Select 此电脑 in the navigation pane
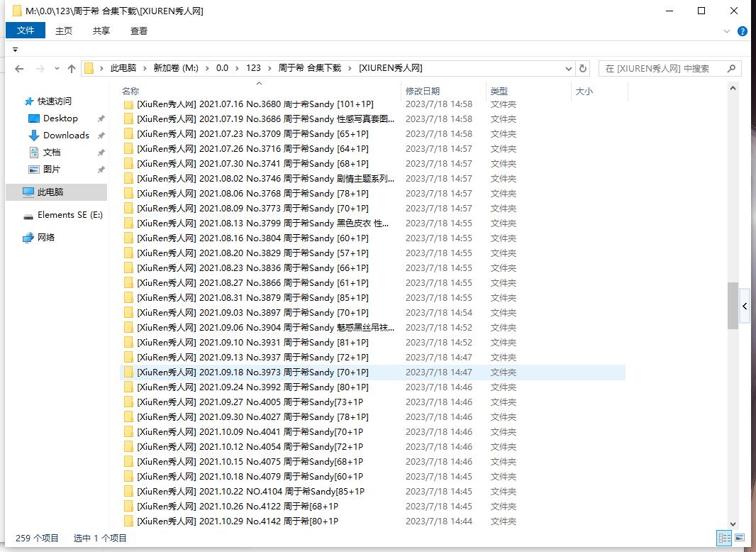The image size is (756, 552). (x=57, y=192)
